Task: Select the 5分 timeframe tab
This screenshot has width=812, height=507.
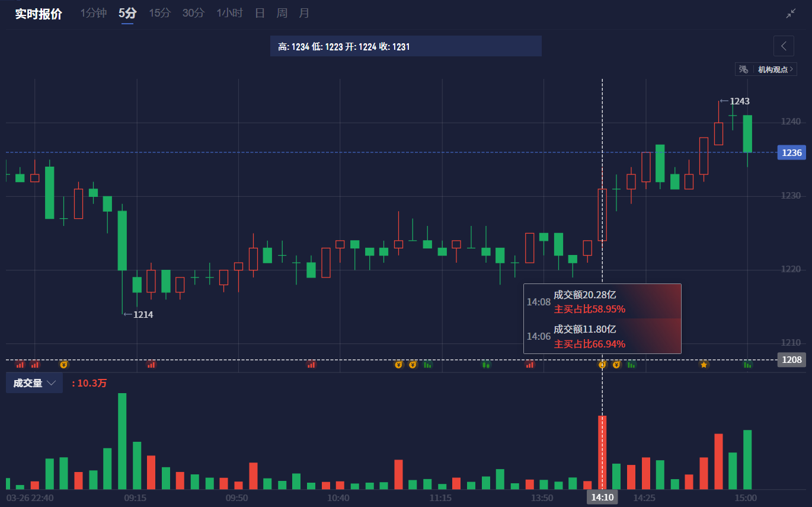Action: 127,13
